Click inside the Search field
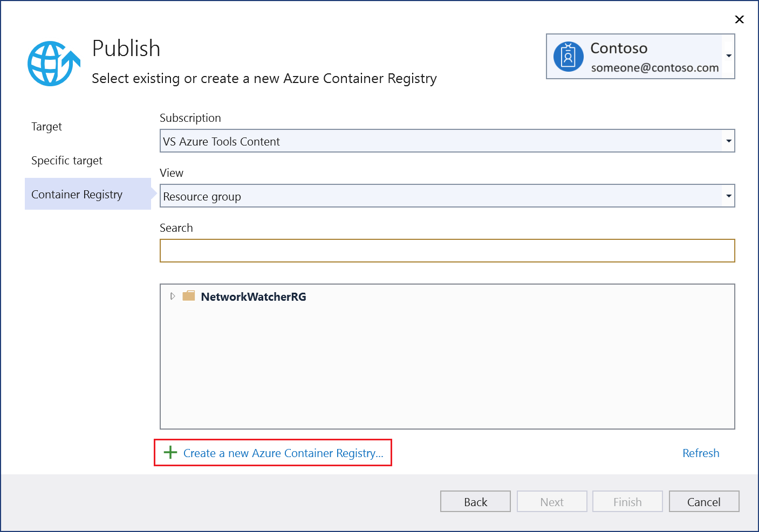 tap(447, 250)
